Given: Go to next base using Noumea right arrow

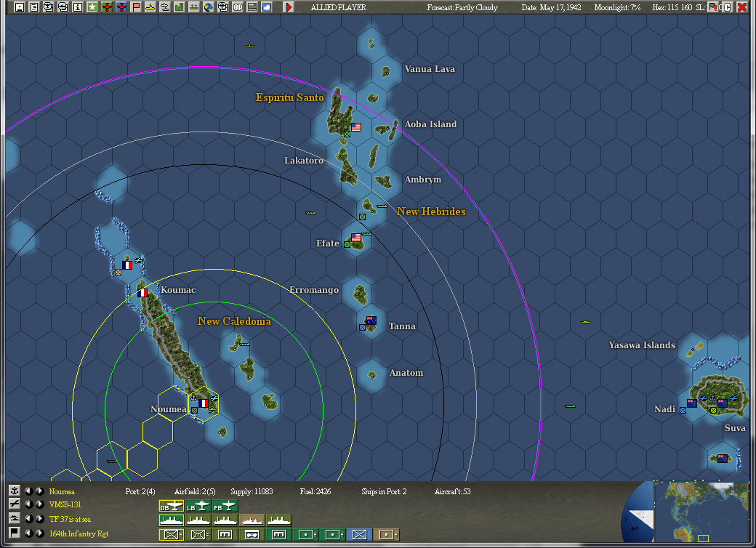Looking at the screenshot, I should [40, 491].
